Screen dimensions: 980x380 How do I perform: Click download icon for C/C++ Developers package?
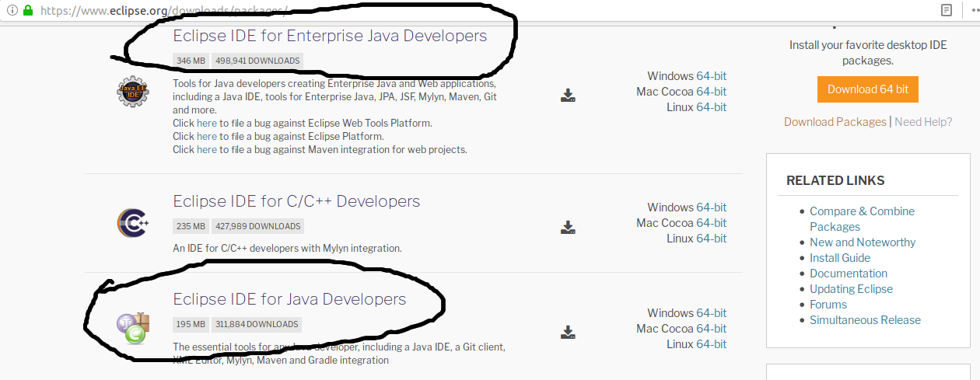(x=568, y=227)
